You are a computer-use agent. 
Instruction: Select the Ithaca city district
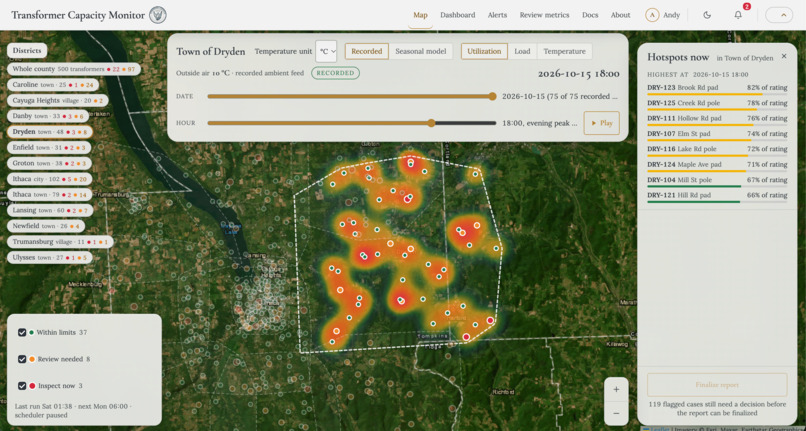pyautogui.click(x=49, y=179)
